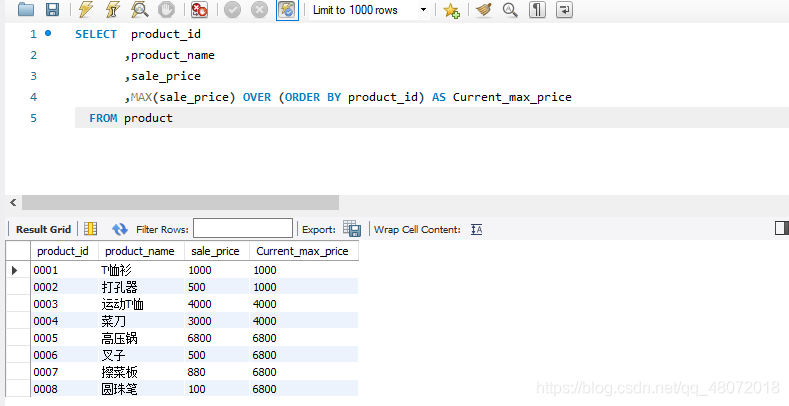Commit the current transaction
This screenshot has height=406, width=789.
point(232,10)
